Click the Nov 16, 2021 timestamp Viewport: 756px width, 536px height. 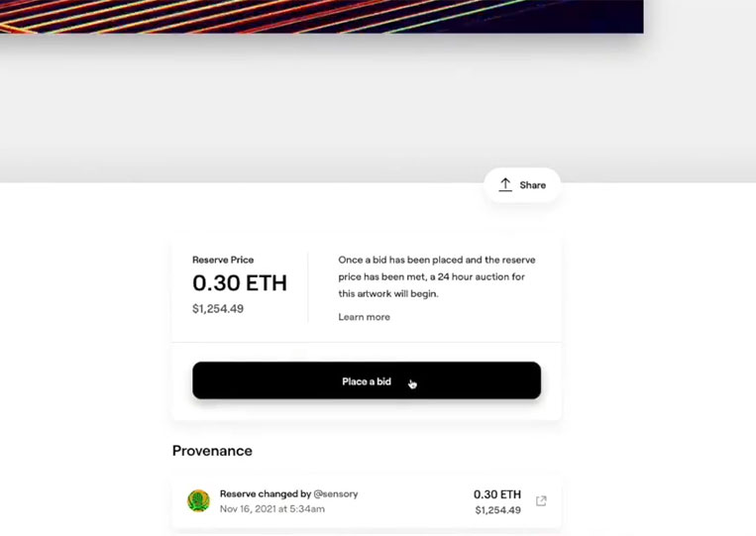coord(271,509)
